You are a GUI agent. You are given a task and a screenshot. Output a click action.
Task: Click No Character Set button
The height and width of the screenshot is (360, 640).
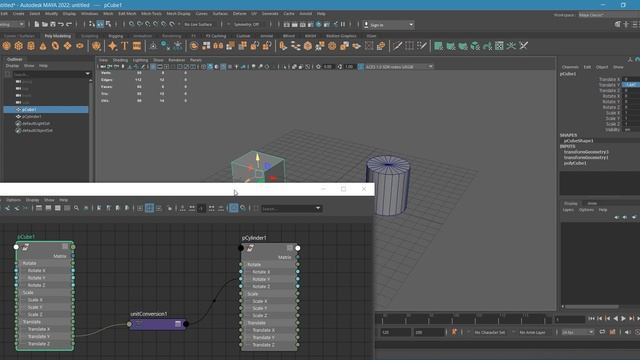(490, 332)
